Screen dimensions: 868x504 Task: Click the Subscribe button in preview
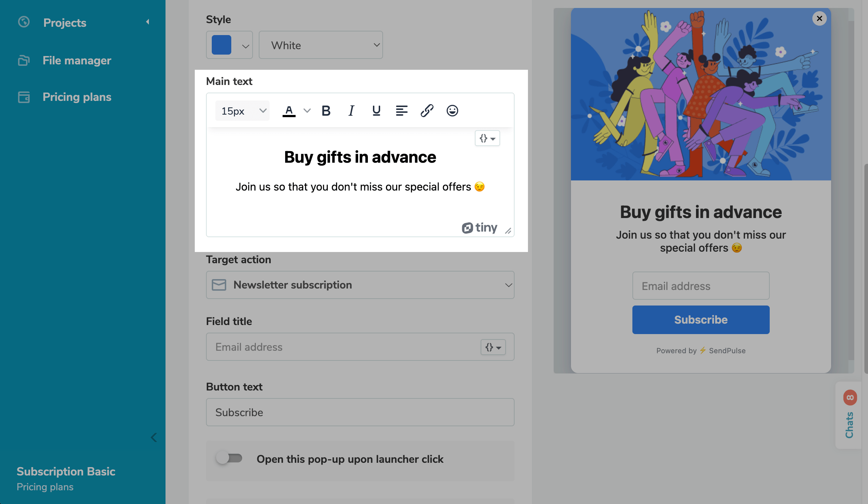(701, 320)
